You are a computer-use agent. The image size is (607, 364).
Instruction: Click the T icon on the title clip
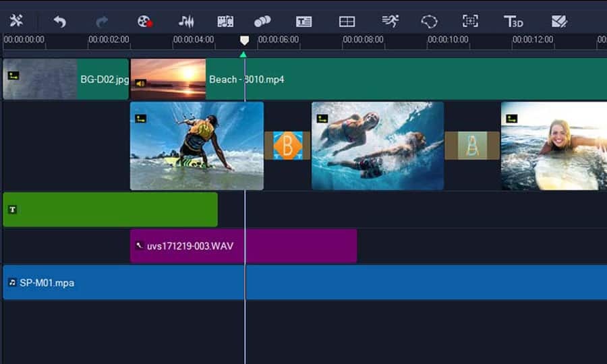tap(12, 209)
